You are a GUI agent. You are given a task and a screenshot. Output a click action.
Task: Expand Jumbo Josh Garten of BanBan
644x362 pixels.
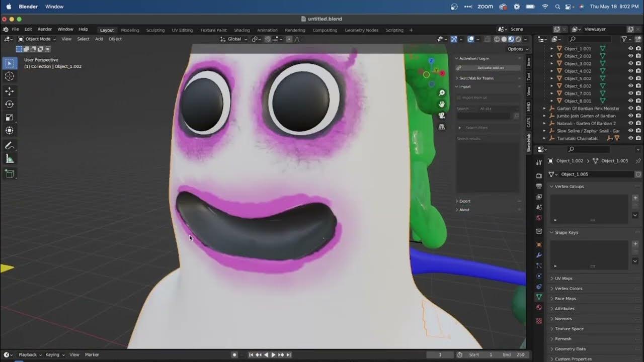pos(544,116)
